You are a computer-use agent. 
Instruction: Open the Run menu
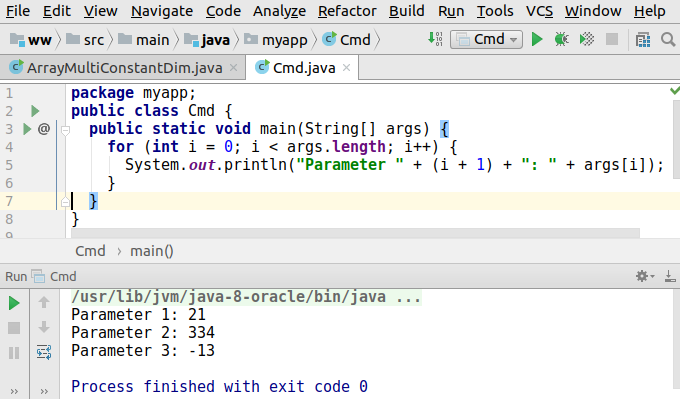tap(451, 11)
